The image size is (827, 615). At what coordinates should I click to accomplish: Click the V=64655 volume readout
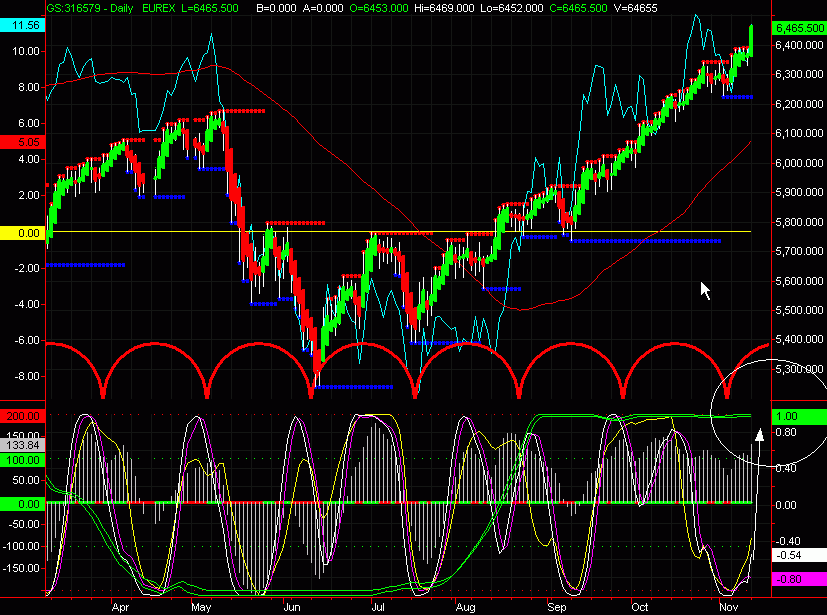pyautogui.click(x=635, y=8)
